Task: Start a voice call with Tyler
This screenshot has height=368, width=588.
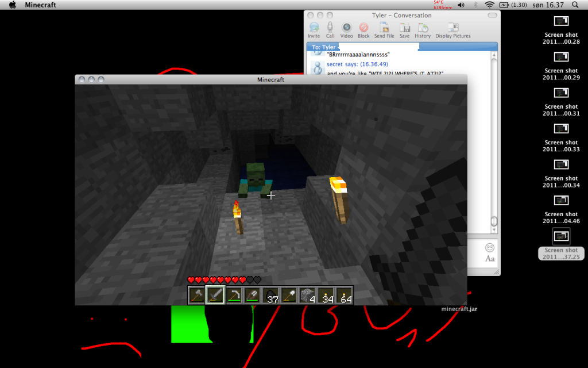Action: click(x=330, y=28)
